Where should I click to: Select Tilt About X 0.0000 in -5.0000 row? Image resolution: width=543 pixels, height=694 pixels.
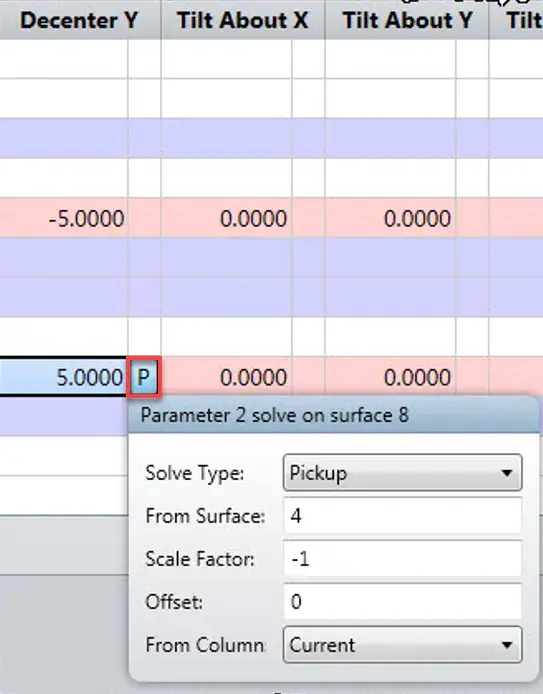click(226, 218)
